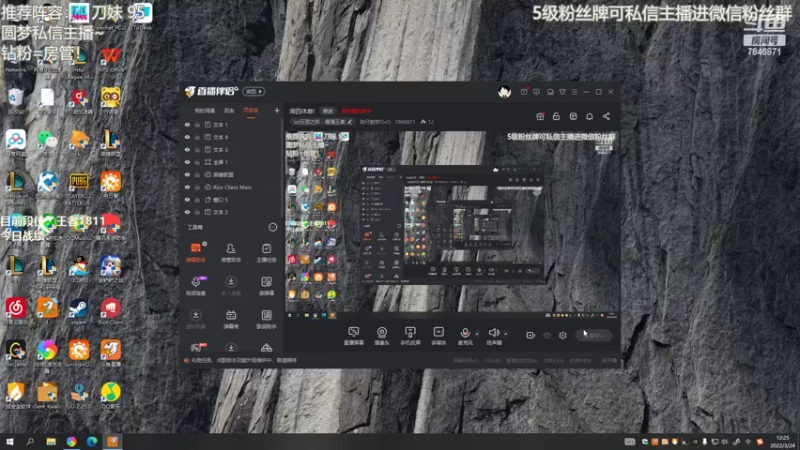Open the microphone tool with purple badge
Screen dimensions: 800x450
pos(196,286)
